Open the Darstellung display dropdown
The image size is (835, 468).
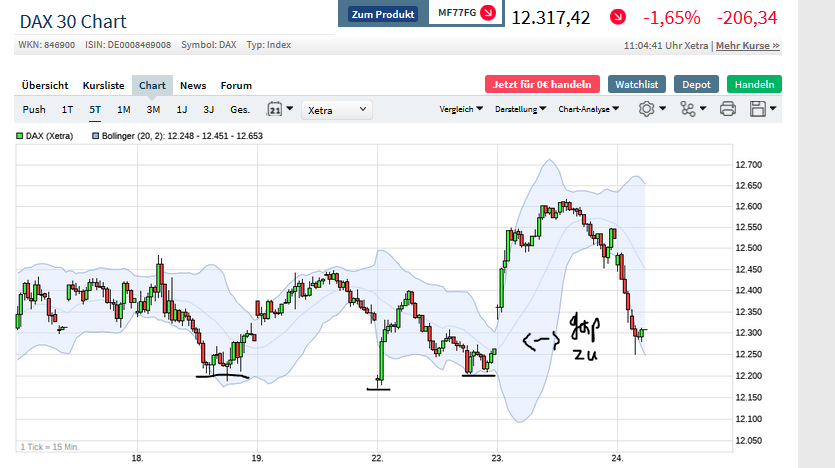tap(520, 109)
